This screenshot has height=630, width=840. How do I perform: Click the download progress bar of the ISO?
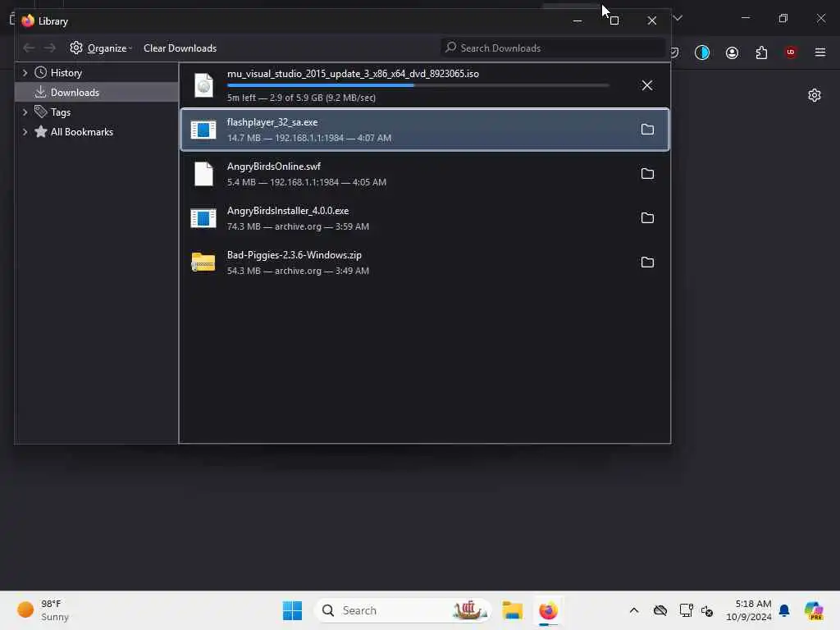tap(418, 85)
